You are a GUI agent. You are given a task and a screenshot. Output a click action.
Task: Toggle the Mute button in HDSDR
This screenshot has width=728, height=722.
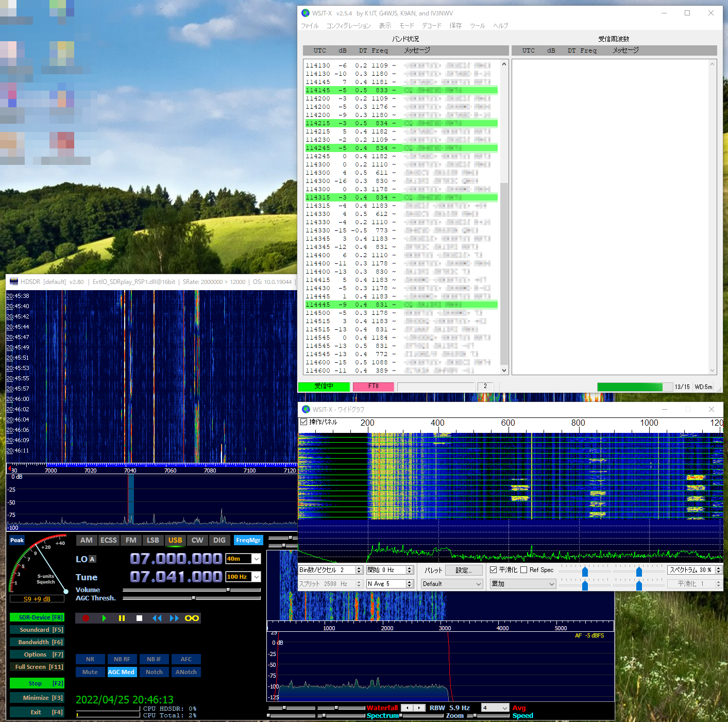pyautogui.click(x=90, y=672)
